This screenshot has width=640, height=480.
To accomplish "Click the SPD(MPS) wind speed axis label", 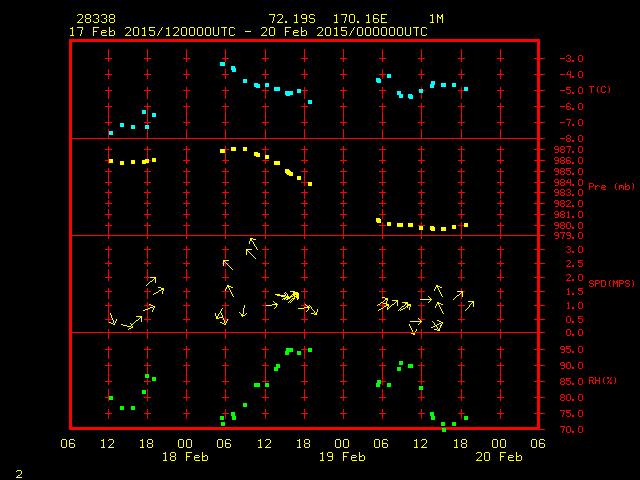I will (611, 283).
